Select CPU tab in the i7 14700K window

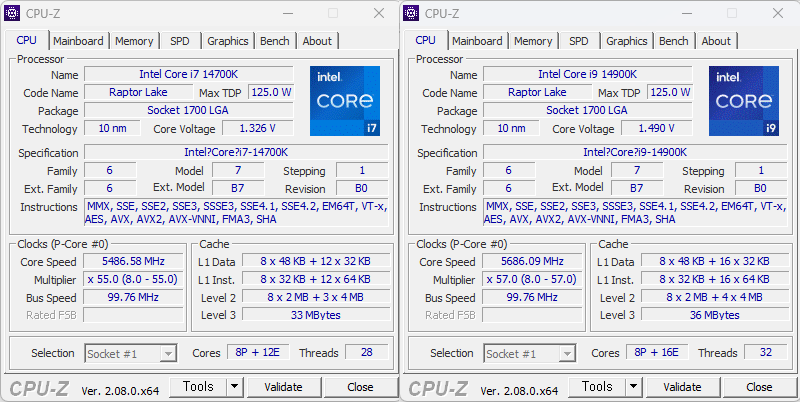click(x=27, y=40)
